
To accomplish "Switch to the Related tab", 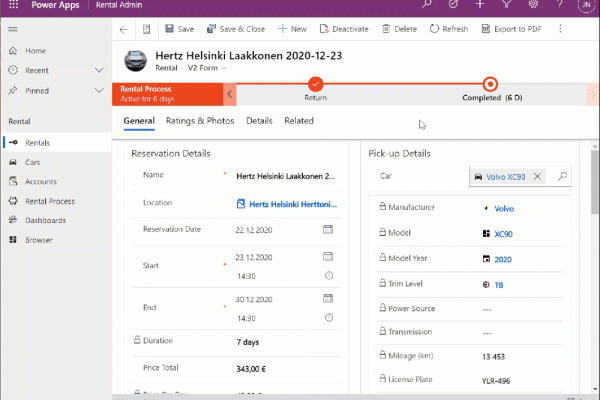I will click(x=299, y=121).
